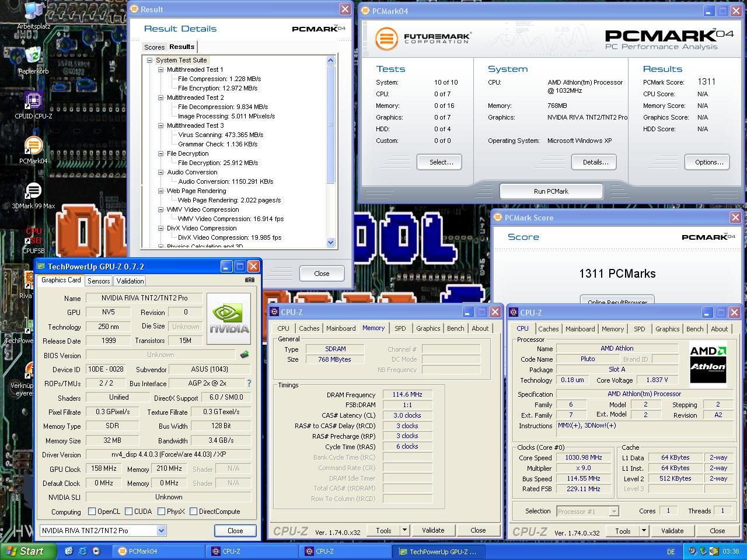Click the PCMark04 taskbar button
This screenshot has height=560, width=747.
coord(159,551)
